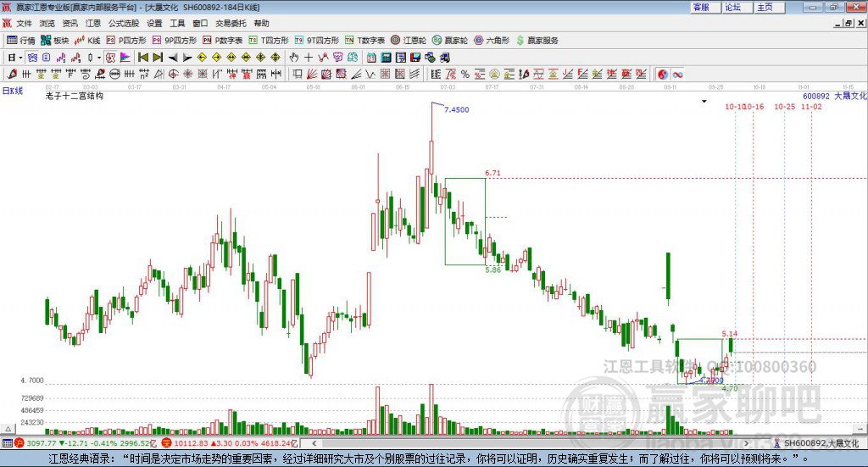The image size is (868, 467).
Task: Click the 10-25 date marker
Action: [784, 106]
